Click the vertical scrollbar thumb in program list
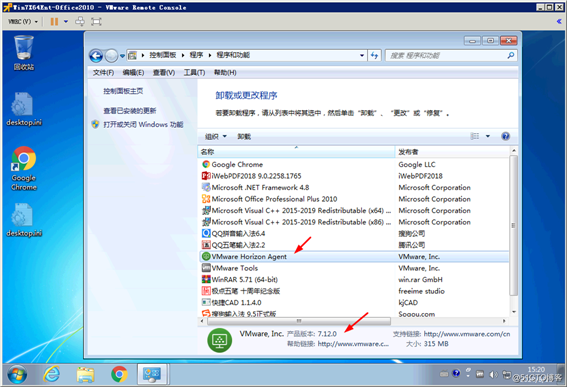 click(x=513, y=225)
